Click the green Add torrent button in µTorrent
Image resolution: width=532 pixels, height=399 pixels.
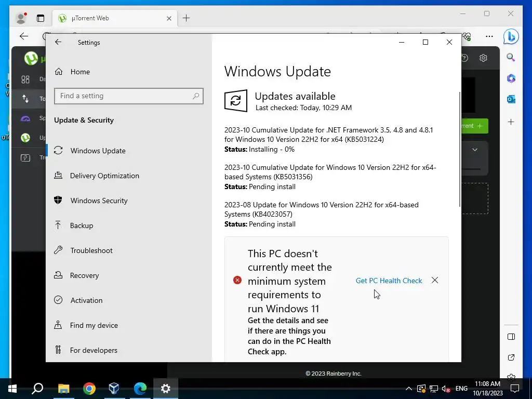pos(475,126)
